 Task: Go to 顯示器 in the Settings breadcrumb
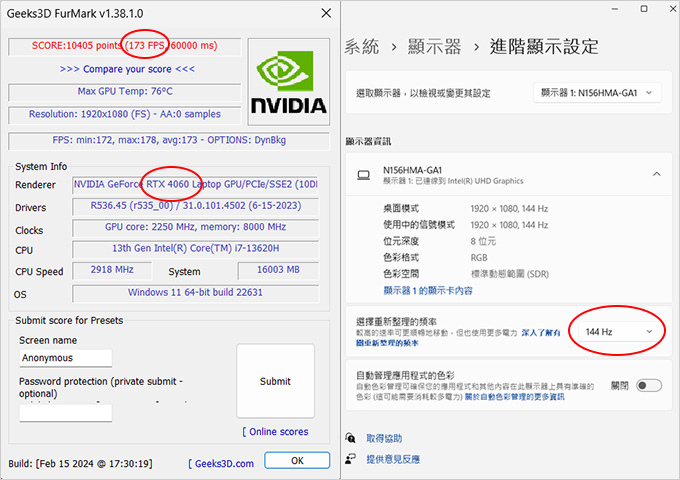pyautogui.click(x=434, y=46)
